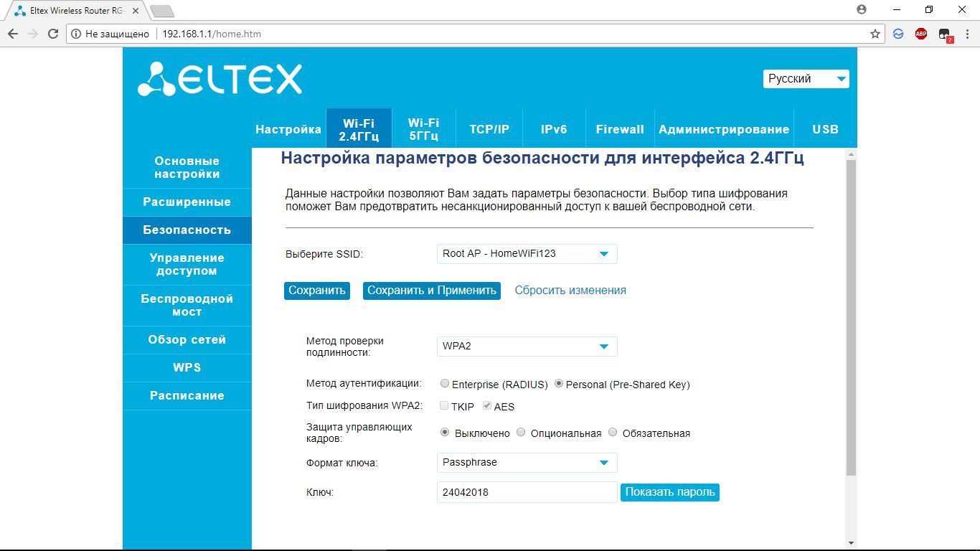Open Управление доступом in sidebar
This screenshot has width=980, height=551.
(187, 264)
